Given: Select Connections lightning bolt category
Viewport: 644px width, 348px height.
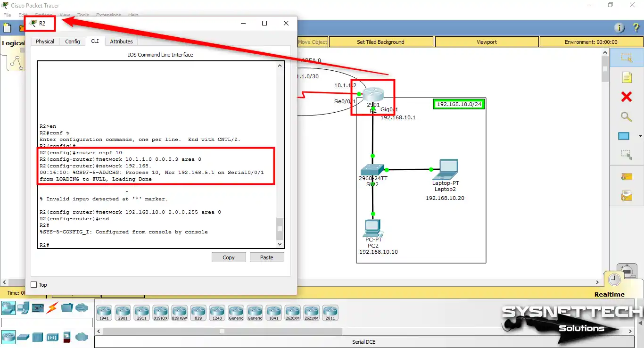Looking at the screenshot, I should [52, 308].
